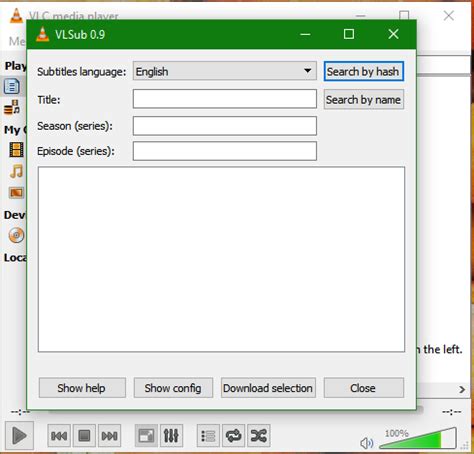
Task: Select the Media Library icon in sidebar
Action: pyautogui.click(x=12, y=107)
